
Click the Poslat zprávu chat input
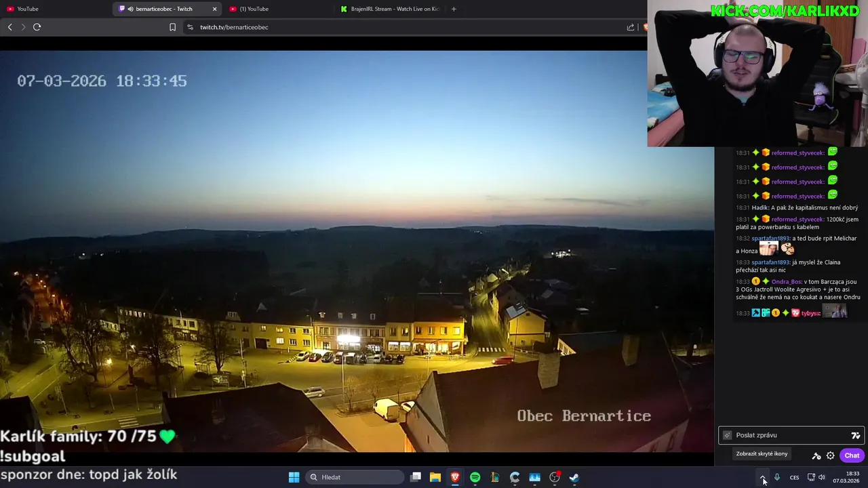click(790, 435)
